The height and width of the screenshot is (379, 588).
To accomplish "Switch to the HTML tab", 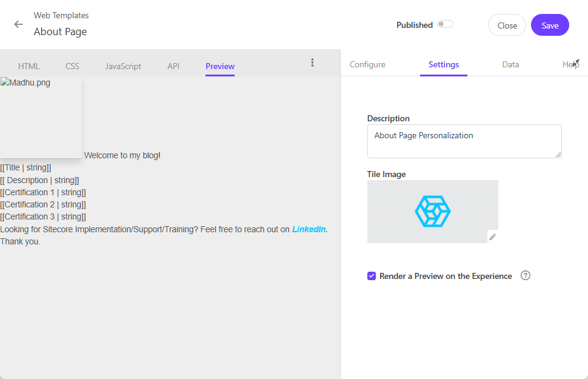I will (29, 66).
